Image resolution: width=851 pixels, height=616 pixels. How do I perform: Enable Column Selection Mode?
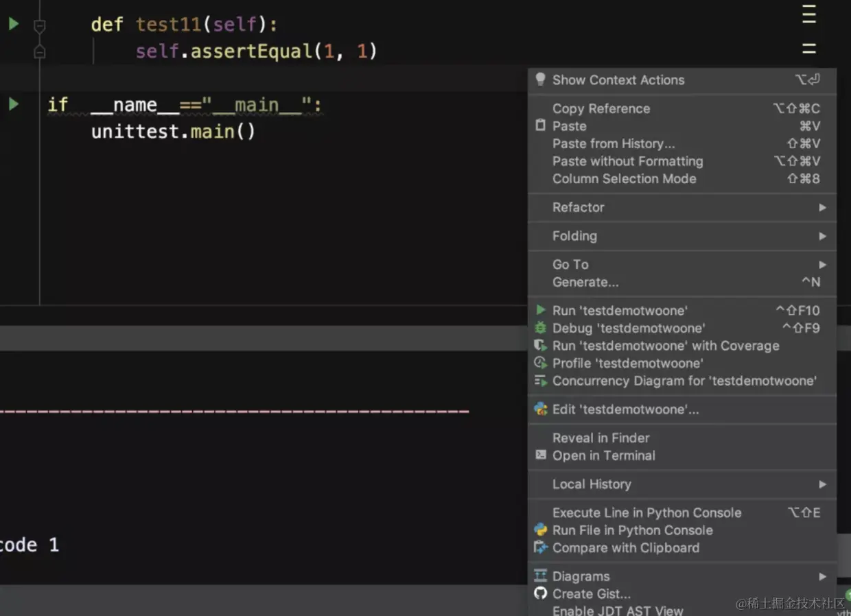[x=682, y=178]
